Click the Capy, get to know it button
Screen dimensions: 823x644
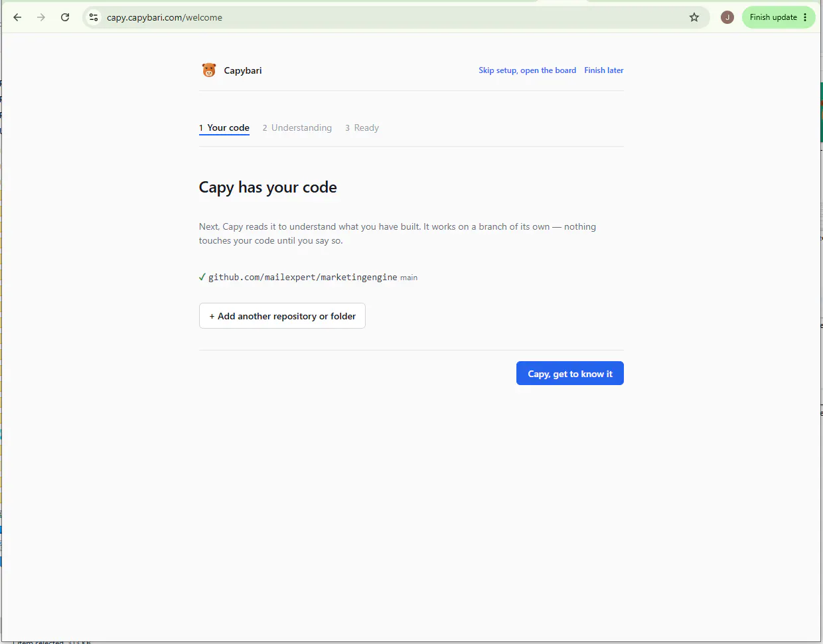point(570,374)
